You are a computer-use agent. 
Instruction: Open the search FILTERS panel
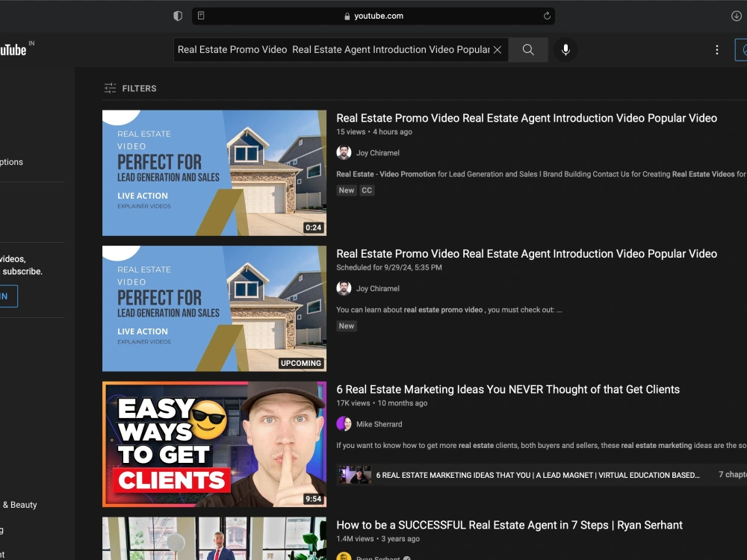(130, 88)
